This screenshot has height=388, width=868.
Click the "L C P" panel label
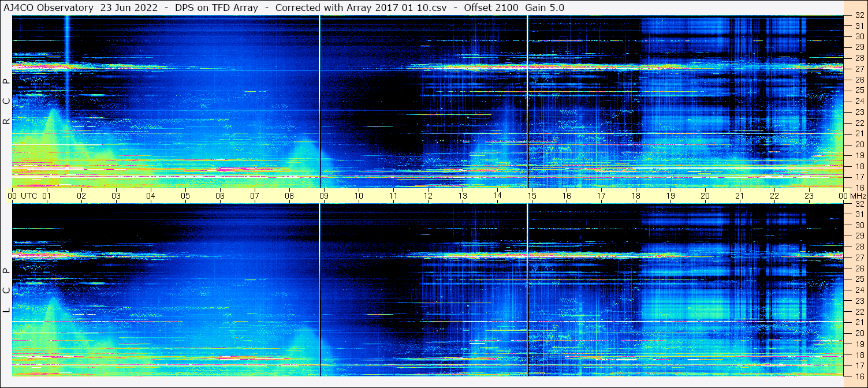click(6, 290)
